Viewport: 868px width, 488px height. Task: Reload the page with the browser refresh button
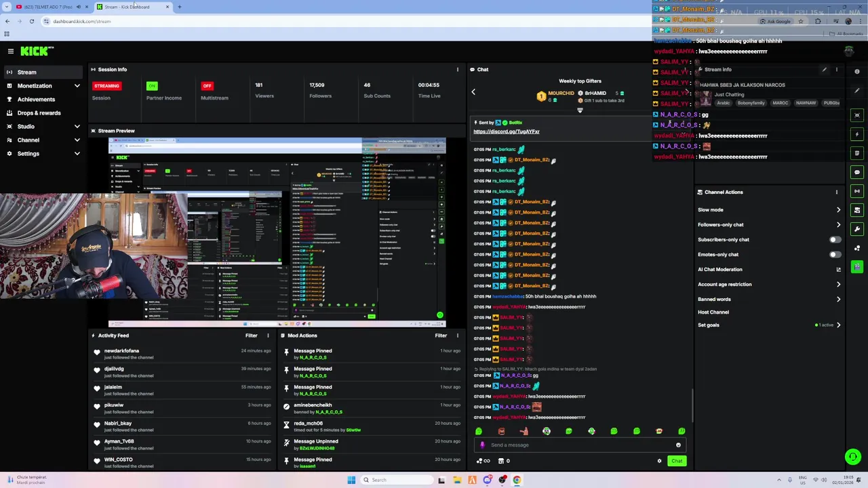pos(31,21)
